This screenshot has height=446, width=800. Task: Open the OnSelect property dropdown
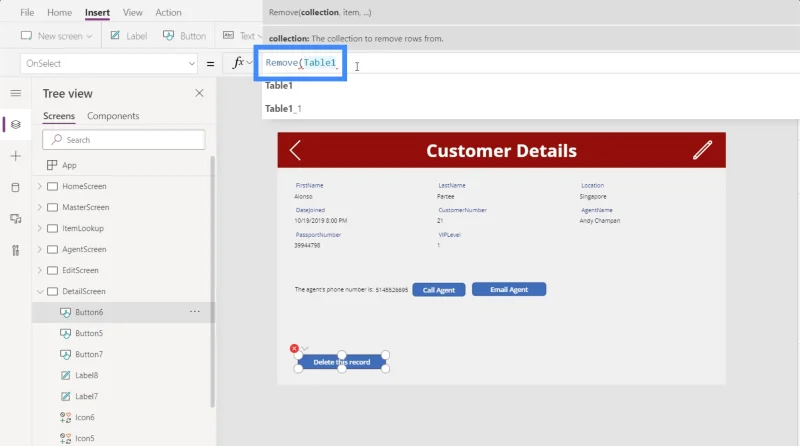point(110,63)
